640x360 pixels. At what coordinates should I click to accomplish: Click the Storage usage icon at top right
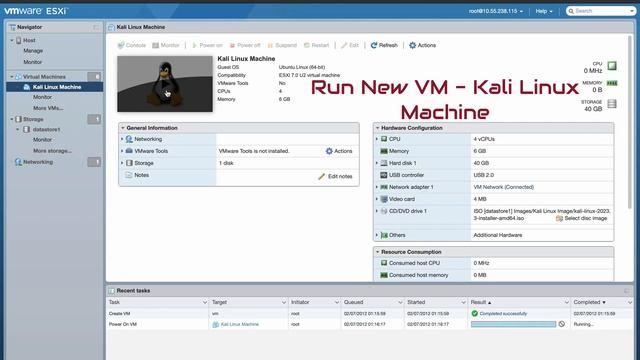[x=612, y=104]
